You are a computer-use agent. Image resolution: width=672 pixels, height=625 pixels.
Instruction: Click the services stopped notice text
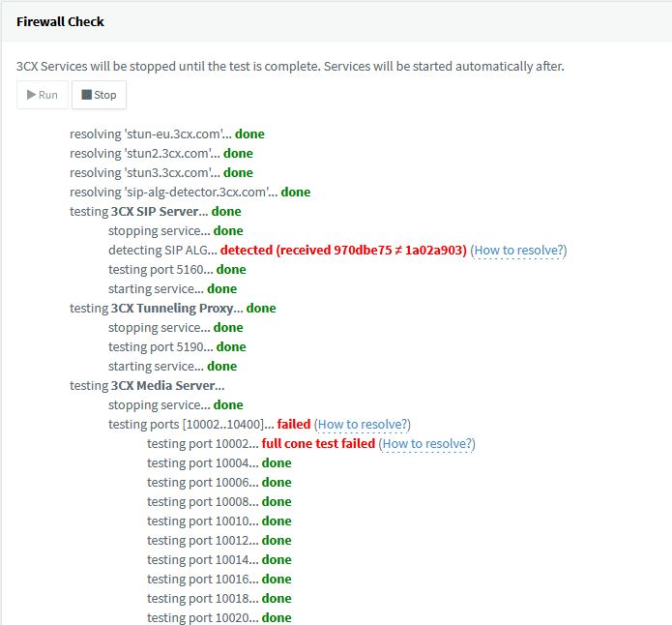(x=290, y=67)
